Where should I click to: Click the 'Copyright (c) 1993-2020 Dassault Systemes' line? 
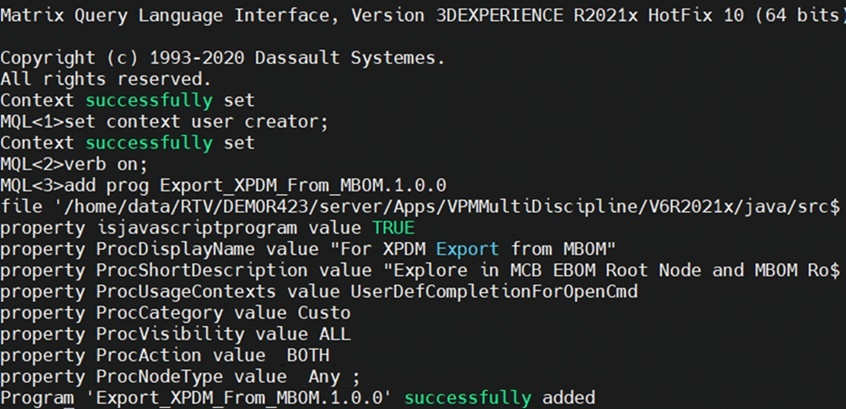point(222,58)
